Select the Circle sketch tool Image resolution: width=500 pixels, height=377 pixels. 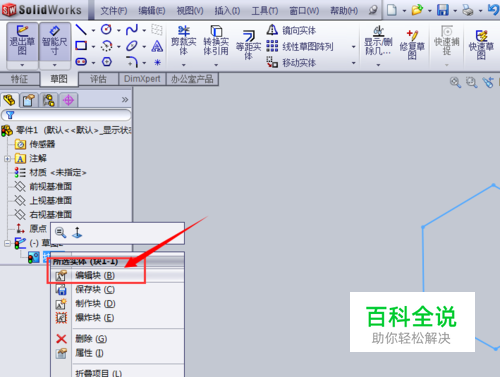coord(106,30)
